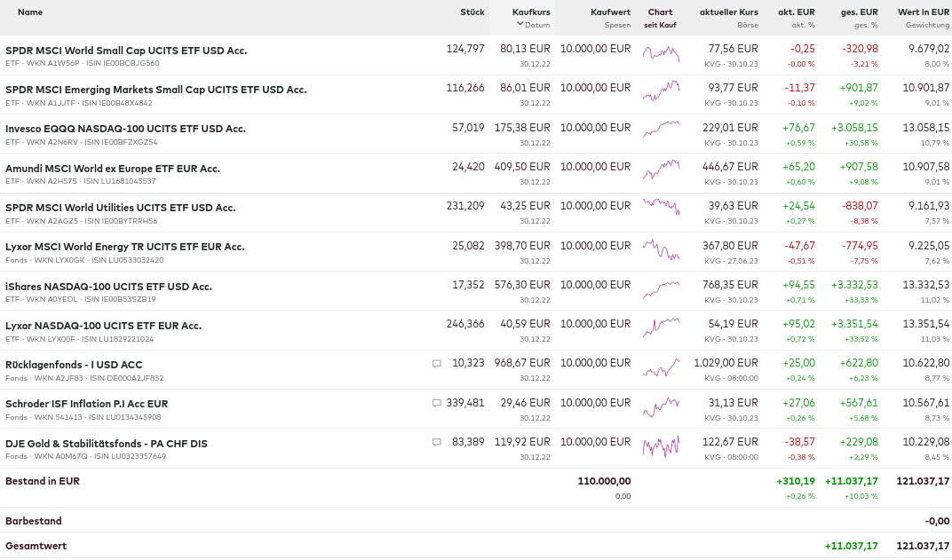Open Invesco EQQQ NASDAQ-100 ETF details
This screenshot has height=560, width=952.
click(x=125, y=129)
